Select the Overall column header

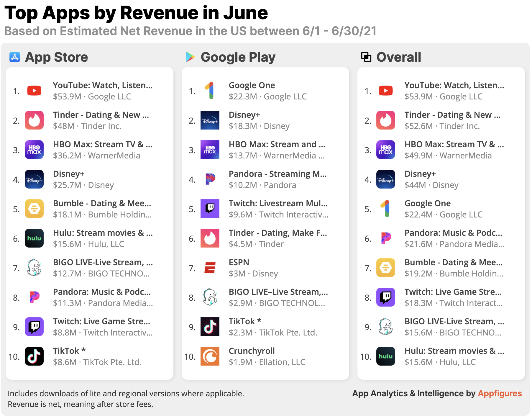coord(398,57)
